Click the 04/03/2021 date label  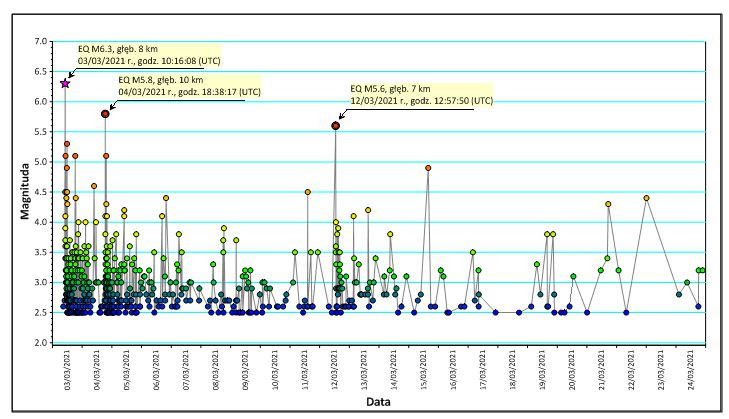point(97,370)
